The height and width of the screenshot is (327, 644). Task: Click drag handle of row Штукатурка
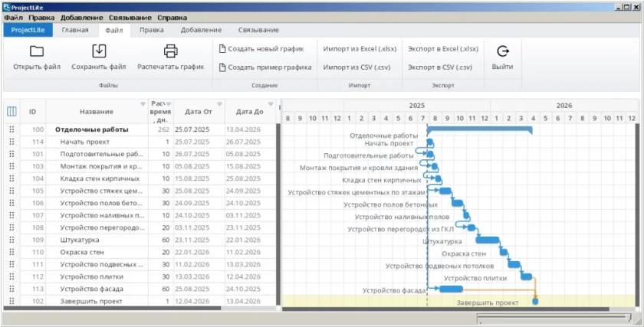click(11, 240)
